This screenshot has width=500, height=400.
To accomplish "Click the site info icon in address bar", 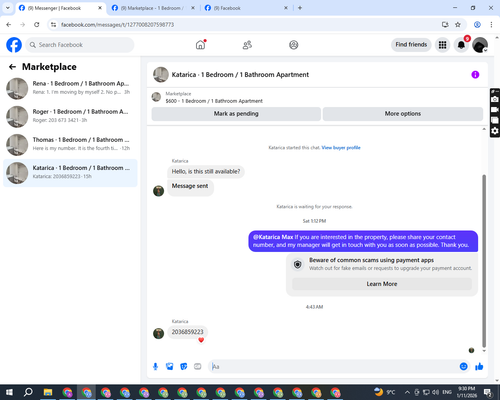I will point(53,25).
